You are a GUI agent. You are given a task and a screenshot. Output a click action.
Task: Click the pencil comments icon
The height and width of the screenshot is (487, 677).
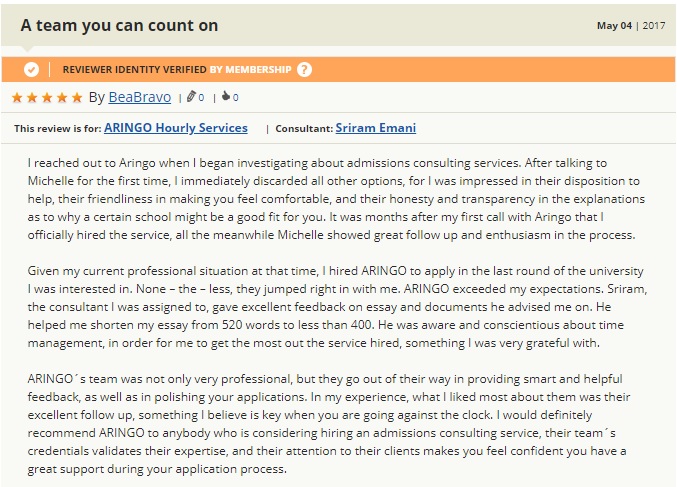pos(191,97)
